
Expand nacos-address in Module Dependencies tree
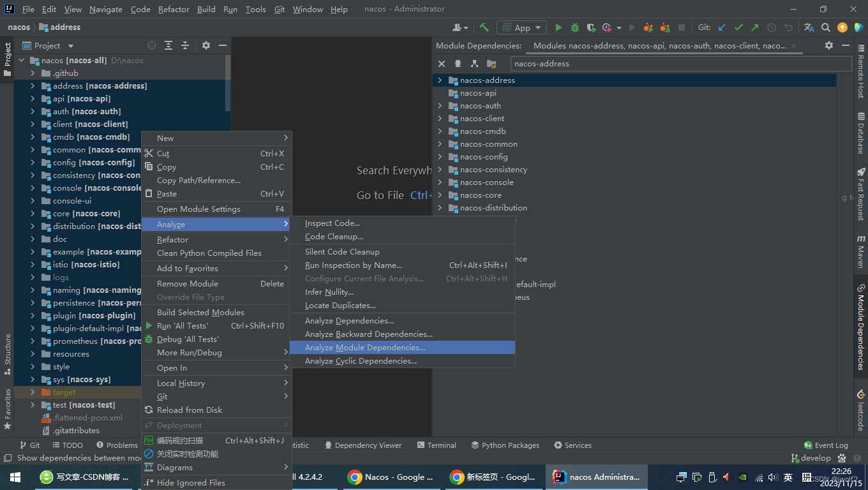(x=440, y=80)
